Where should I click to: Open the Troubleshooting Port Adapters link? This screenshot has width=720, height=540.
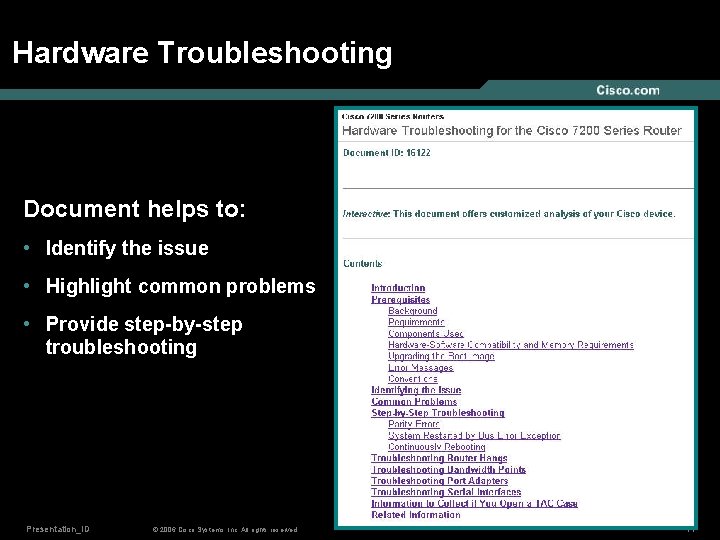click(439, 481)
